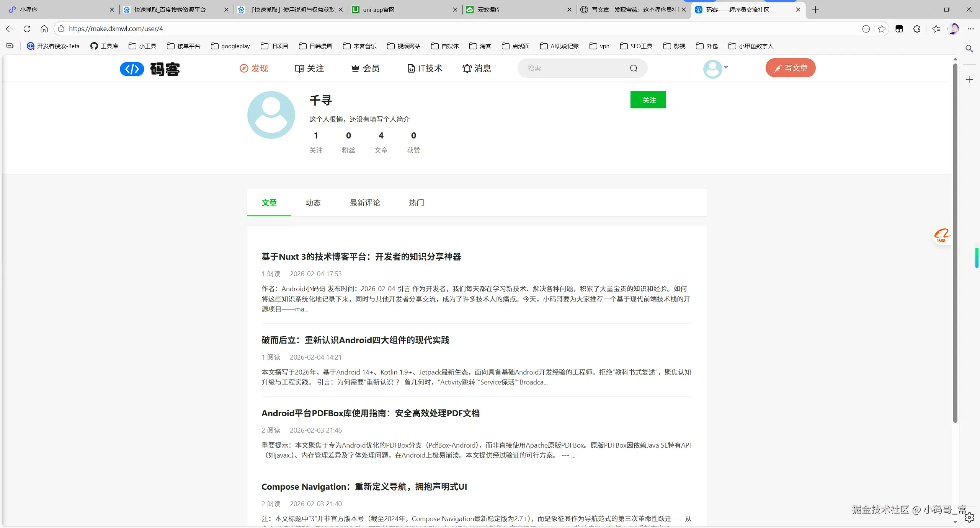The width and height of the screenshot is (980, 528).
Task: Open browser extensions puzzle icon
Action: pos(917,29)
